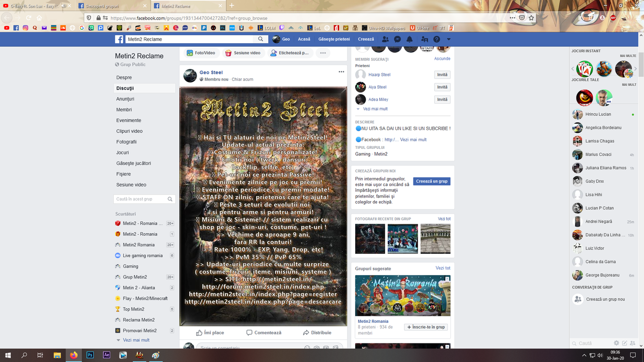Screen dimensions: 644x362
Task: Open the notifications bell icon
Action: (410, 39)
